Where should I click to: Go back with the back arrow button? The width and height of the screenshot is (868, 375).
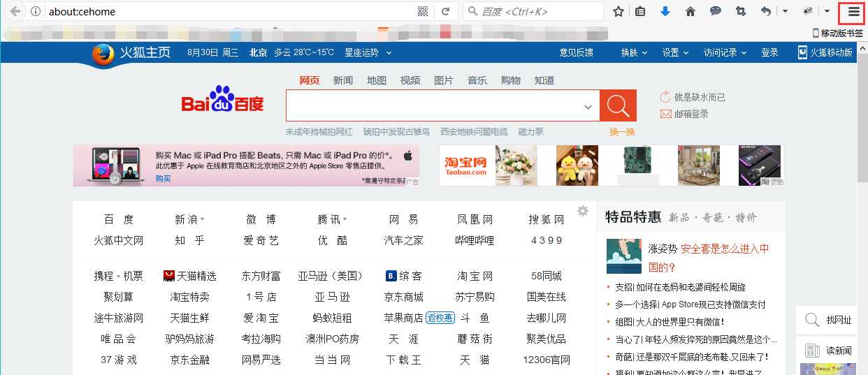[15, 11]
